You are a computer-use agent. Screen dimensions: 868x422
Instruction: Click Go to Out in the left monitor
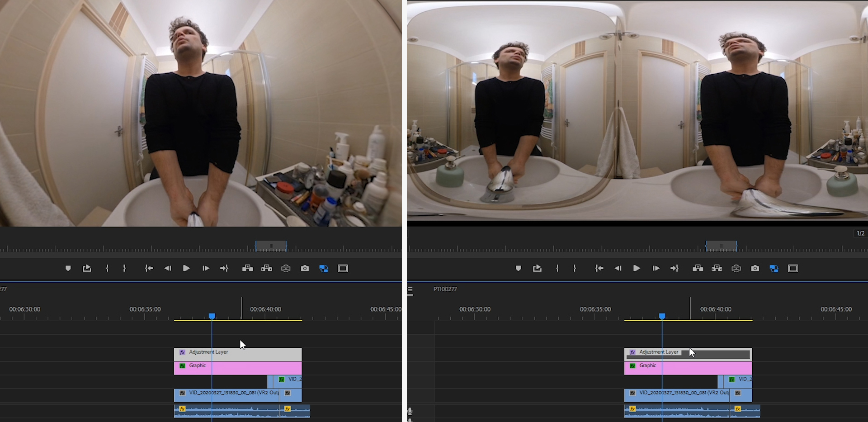(224, 268)
